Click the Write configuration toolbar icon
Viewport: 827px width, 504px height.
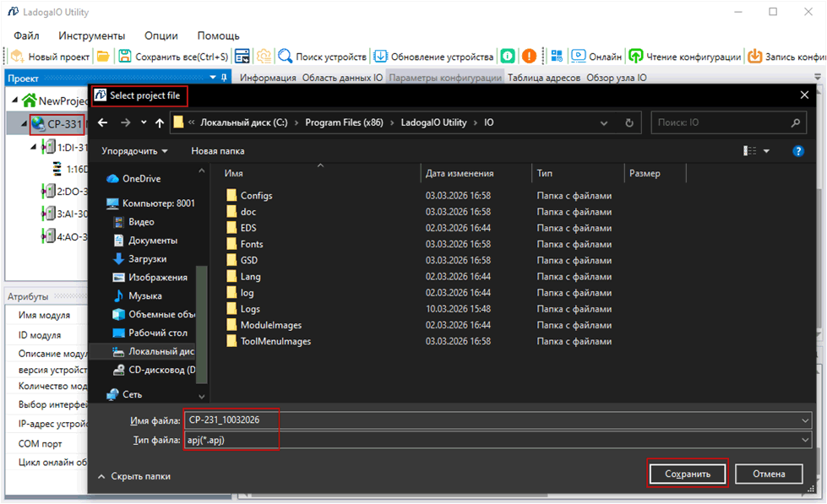coord(755,56)
